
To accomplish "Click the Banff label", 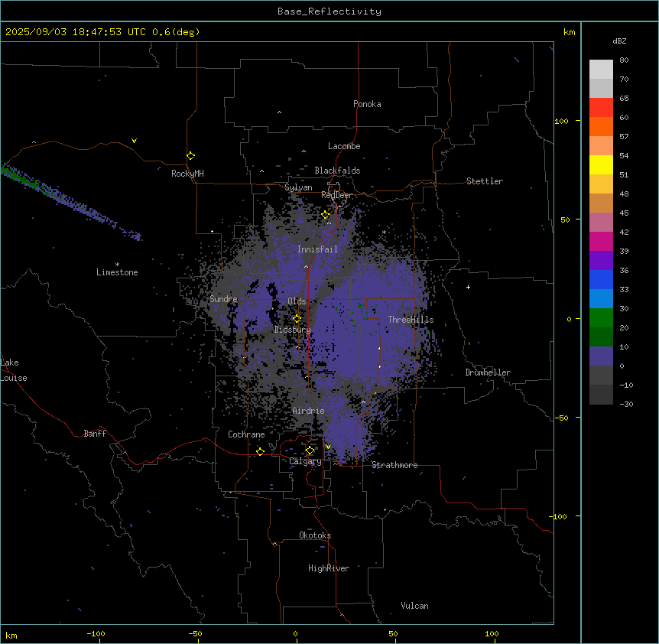I will click(x=95, y=434).
